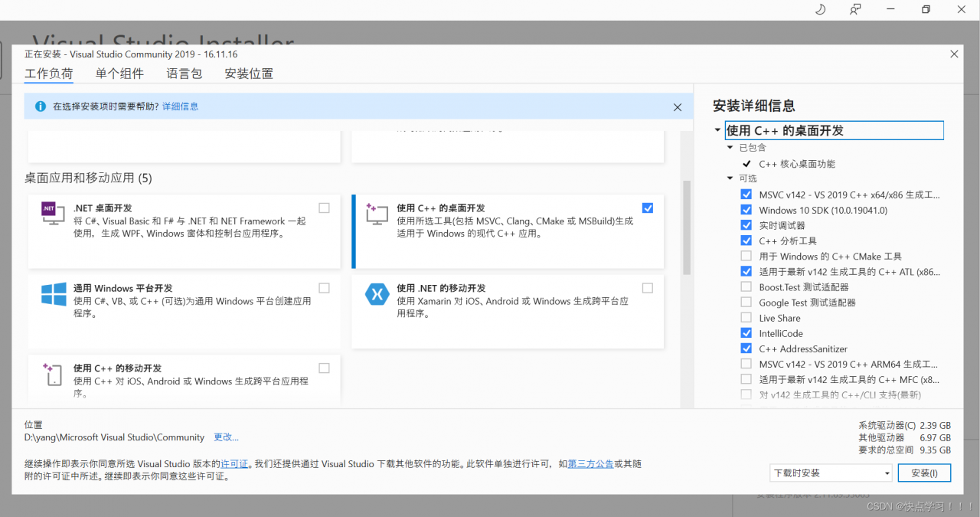Image resolution: width=980 pixels, height=517 pixels.
Task: Click the 安装详细信息 panel heading
Action: coord(754,106)
